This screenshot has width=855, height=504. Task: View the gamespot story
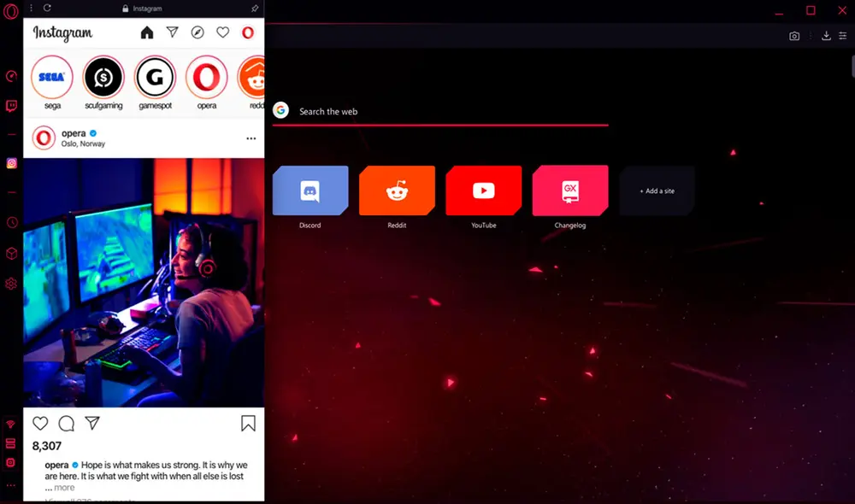click(155, 79)
